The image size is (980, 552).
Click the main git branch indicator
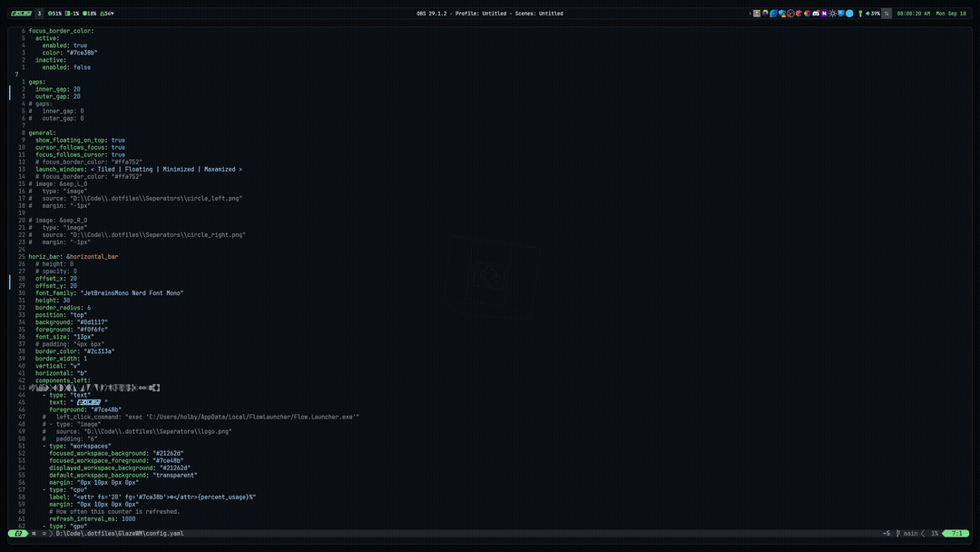pos(907,534)
